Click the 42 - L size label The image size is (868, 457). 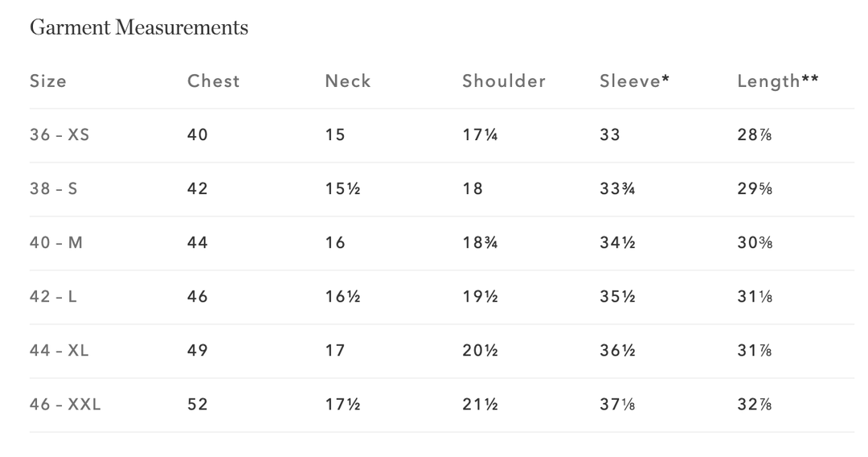pos(54,297)
